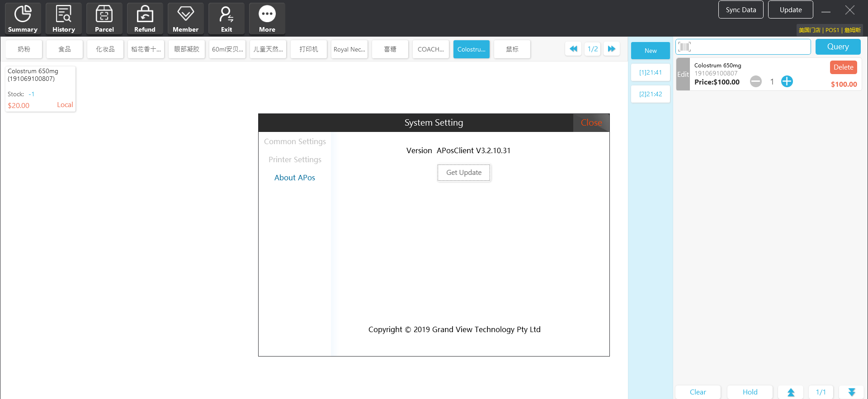Viewport: 868px width, 399px height.
Task: Open held order [1]21:41
Action: point(650,72)
